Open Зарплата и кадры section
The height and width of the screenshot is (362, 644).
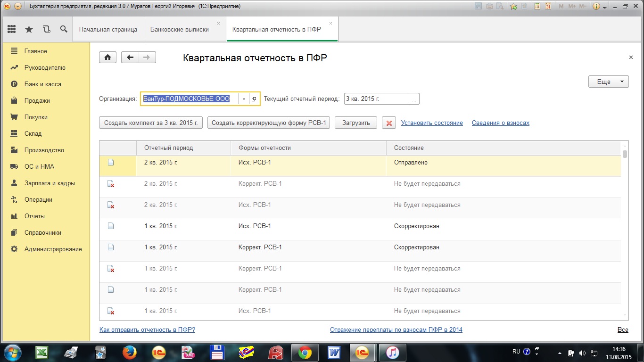point(50,183)
